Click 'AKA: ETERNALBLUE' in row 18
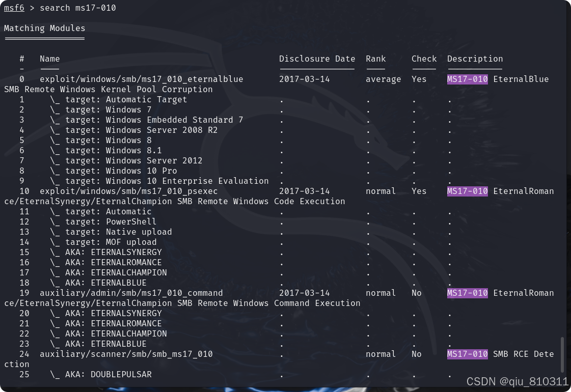571x392 pixels. (98, 283)
